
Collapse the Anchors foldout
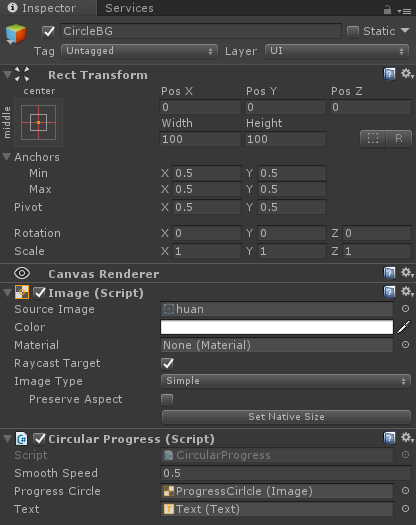[x=6, y=157]
